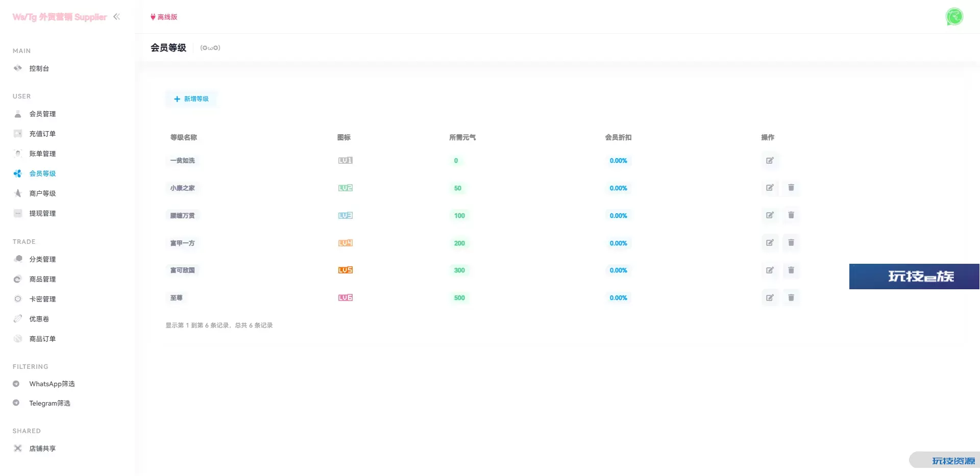Screen dimensions: 980x476
Task: Click the 所需元气 column header
Action: [x=462, y=137]
